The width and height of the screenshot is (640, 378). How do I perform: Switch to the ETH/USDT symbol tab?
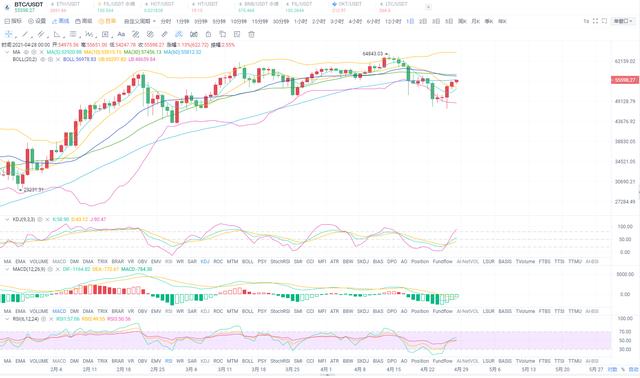[65, 7]
